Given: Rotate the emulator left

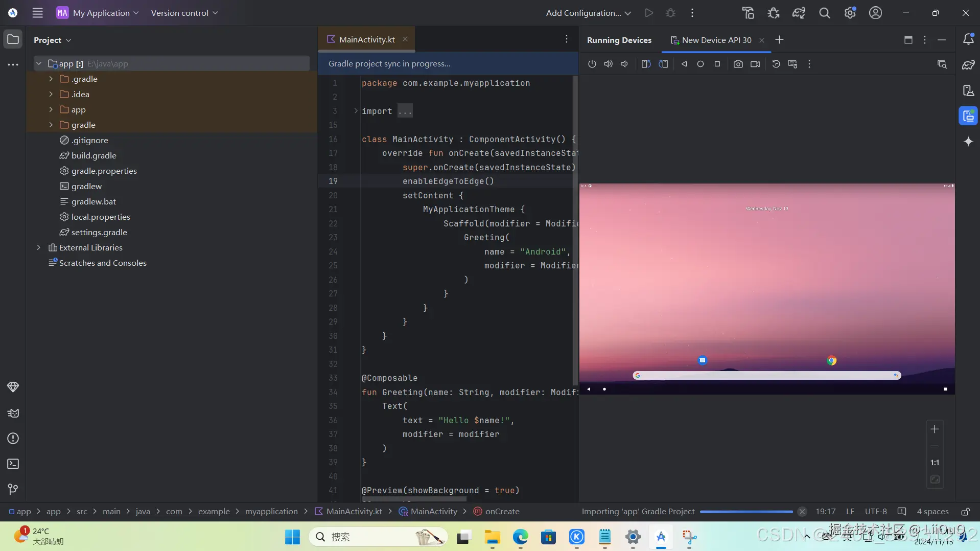Looking at the screenshot, I should 646,64.
